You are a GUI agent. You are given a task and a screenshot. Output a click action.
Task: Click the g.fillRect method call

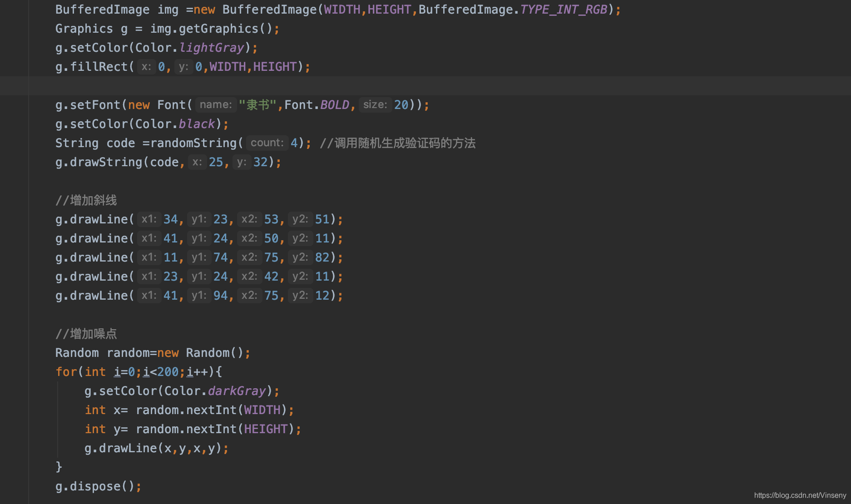tap(94, 67)
